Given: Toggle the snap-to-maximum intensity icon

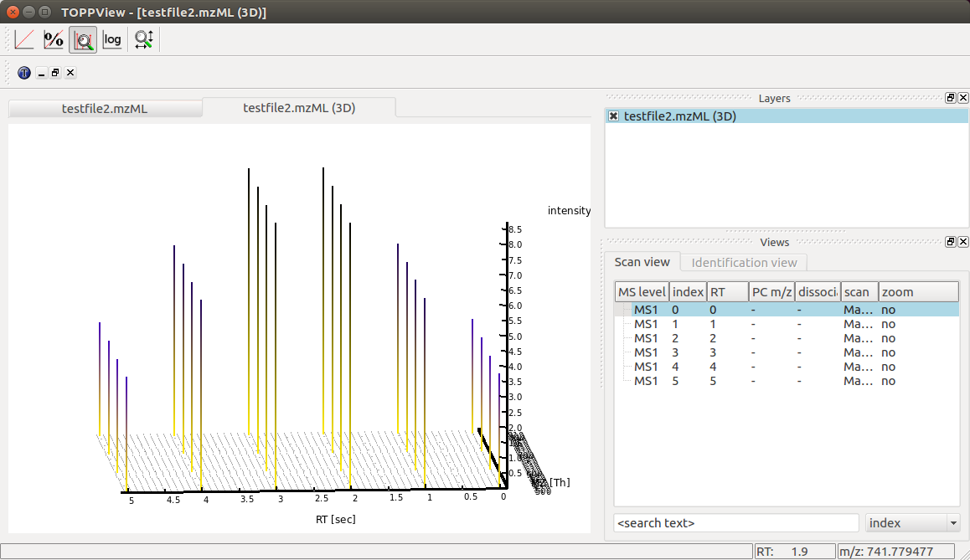Looking at the screenshot, I should tap(83, 39).
